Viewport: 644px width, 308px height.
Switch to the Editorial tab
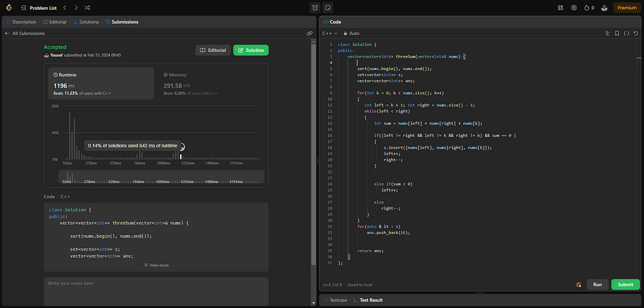(x=55, y=22)
